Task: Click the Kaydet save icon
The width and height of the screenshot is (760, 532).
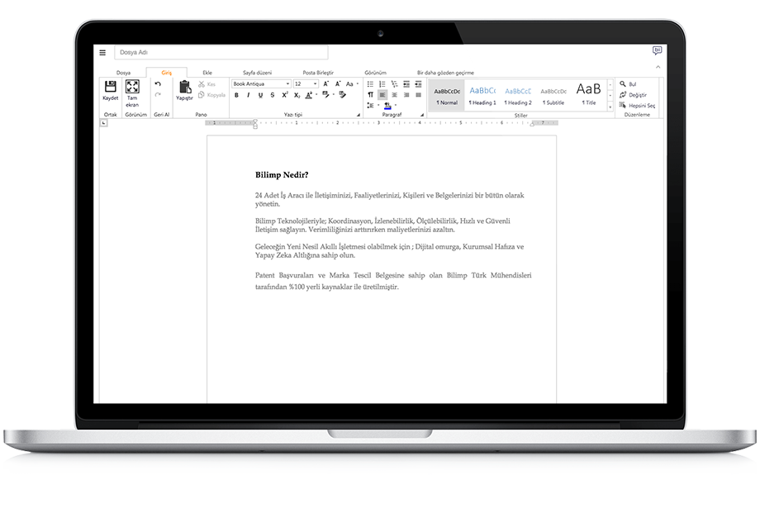Action: pos(110,87)
